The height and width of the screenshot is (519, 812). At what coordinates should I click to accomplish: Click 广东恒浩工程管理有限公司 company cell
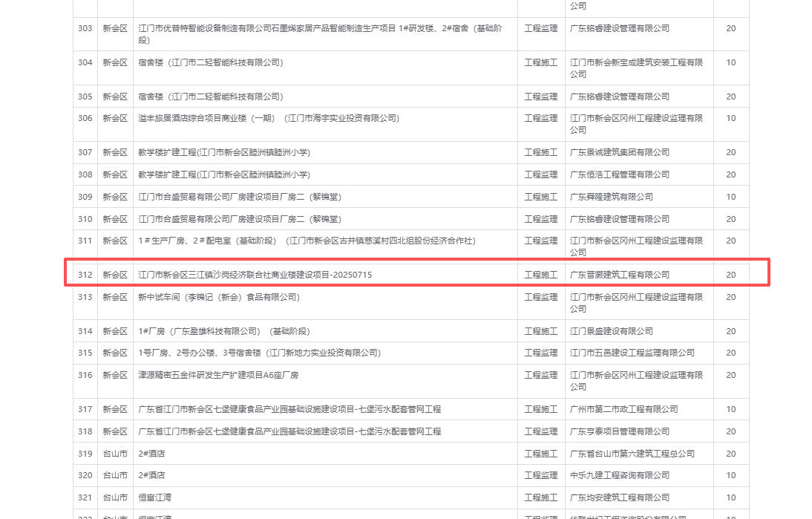[x=619, y=174]
